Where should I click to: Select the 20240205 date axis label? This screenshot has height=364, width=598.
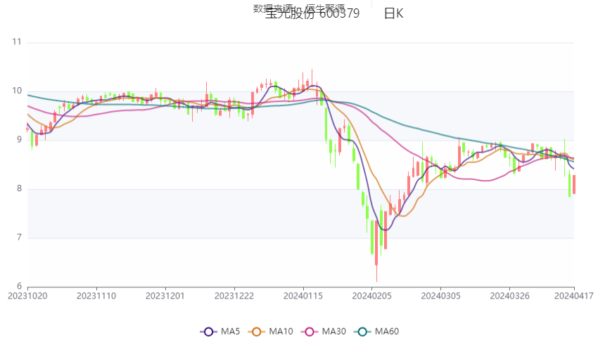point(372,297)
